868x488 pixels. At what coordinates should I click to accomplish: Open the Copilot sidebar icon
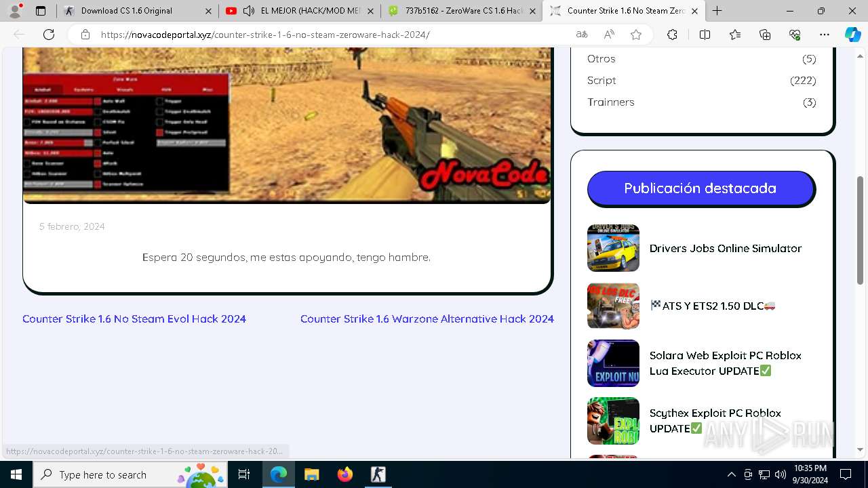click(x=853, y=35)
